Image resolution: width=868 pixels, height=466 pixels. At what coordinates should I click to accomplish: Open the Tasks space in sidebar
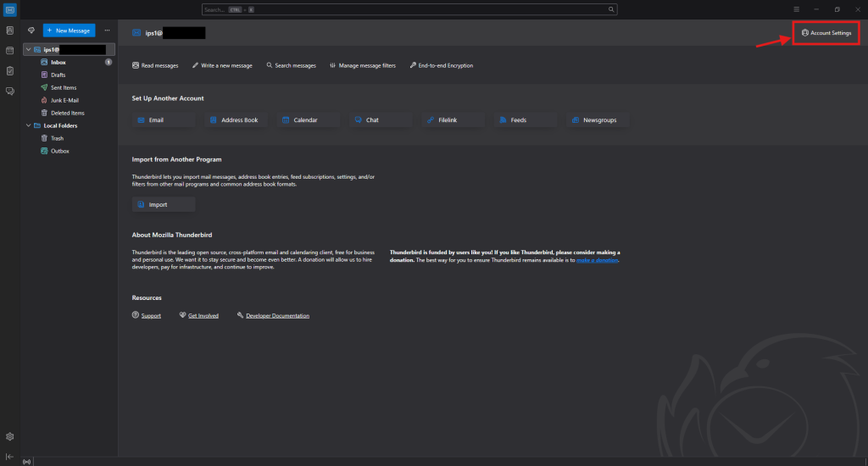(9, 70)
